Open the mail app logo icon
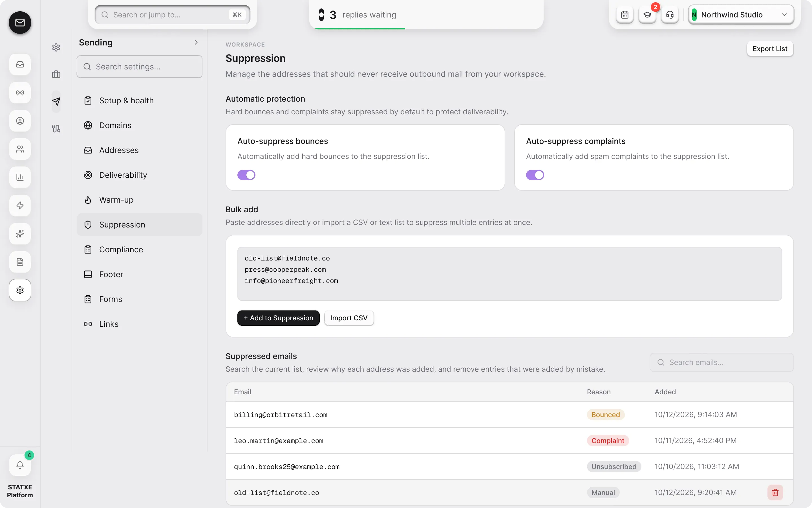 (x=20, y=23)
